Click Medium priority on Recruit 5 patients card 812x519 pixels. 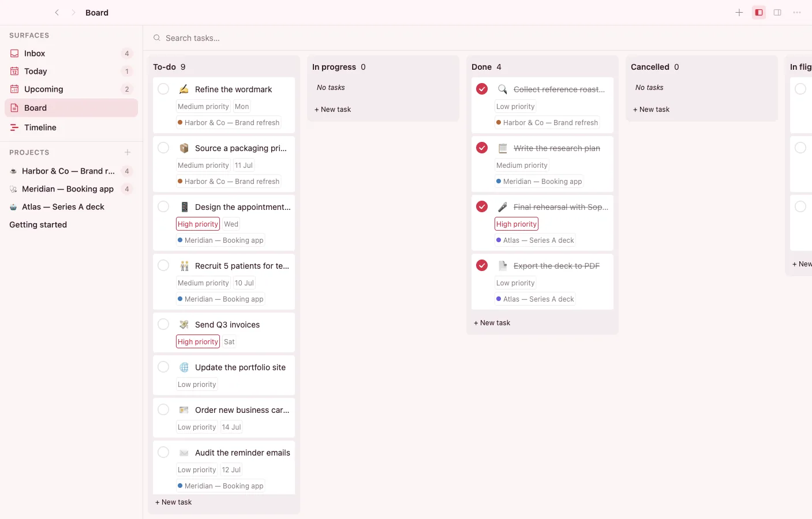pyautogui.click(x=203, y=283)
